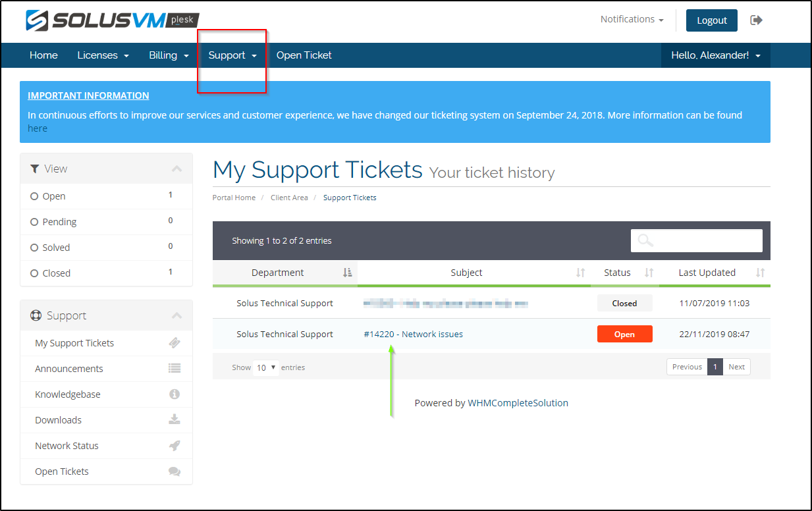Click the Downloads icon in sidebar
The width and height of the screenshot is (812, 511).
(175, 419)
